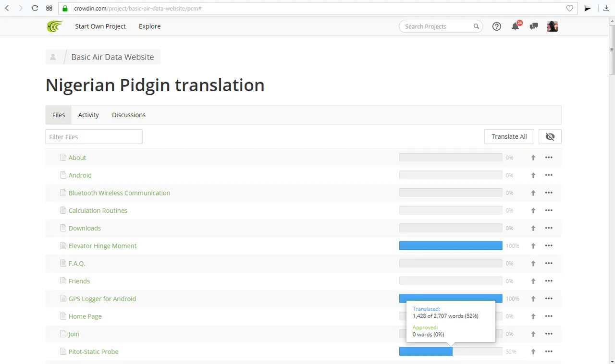Open Start Own Project menu item
615x364 pixels.
pos(100,26)
